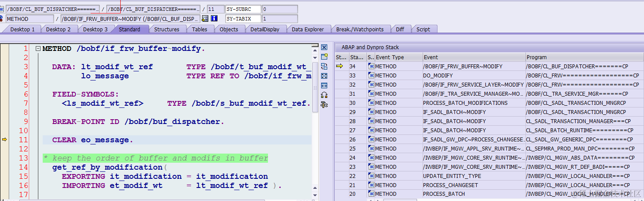This screenshot has width=644, height=201.
Task: Click the METHOD event type field
Action: (30, 19)
